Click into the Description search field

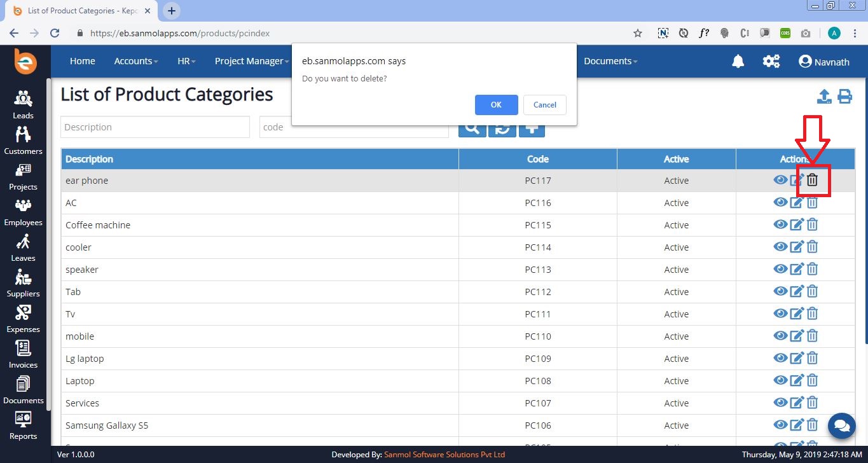point(155,127)
